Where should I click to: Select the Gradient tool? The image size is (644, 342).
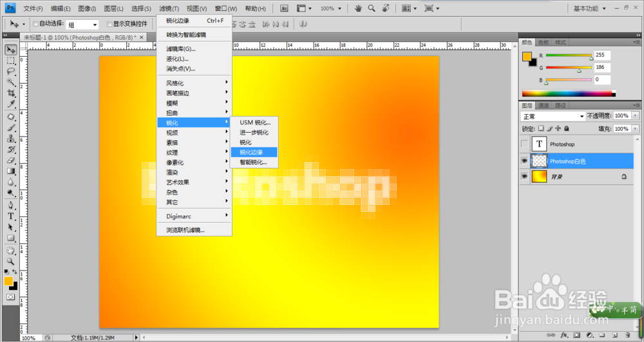pyautogui.click(x=11, y=171)
